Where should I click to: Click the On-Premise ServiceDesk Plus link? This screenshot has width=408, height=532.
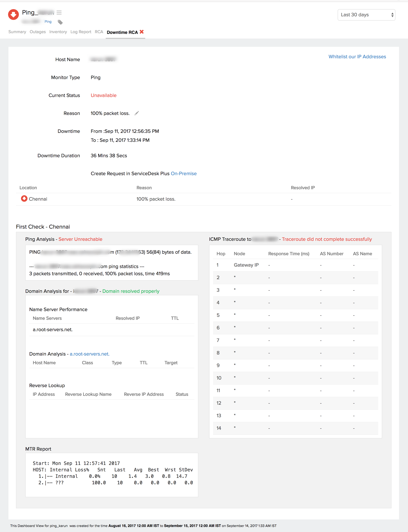[x=184, y=173]
